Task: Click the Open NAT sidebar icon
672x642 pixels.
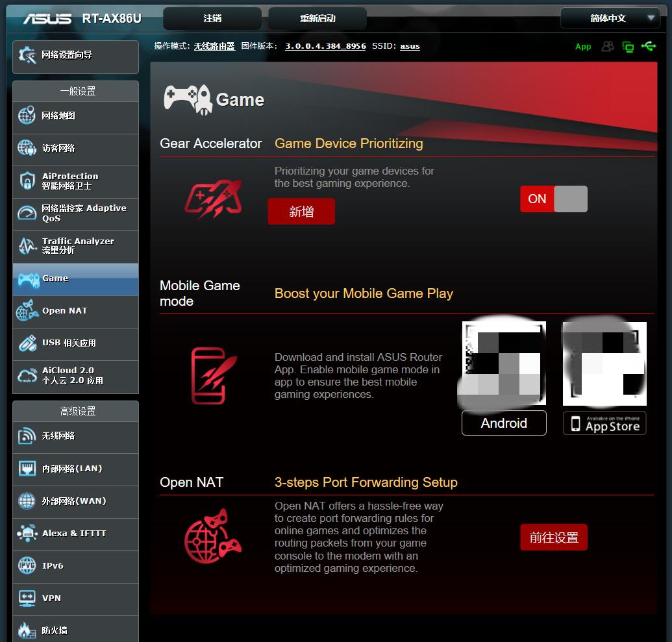Action: 27,311
